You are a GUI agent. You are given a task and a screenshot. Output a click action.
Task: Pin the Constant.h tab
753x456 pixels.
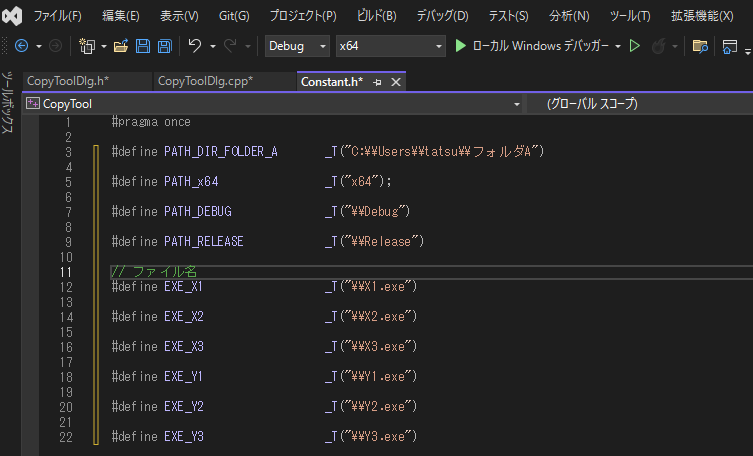coord(377,82)
